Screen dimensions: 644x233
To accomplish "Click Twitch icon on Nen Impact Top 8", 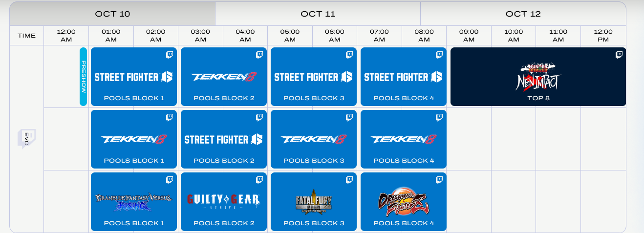I will coord(619,55).
